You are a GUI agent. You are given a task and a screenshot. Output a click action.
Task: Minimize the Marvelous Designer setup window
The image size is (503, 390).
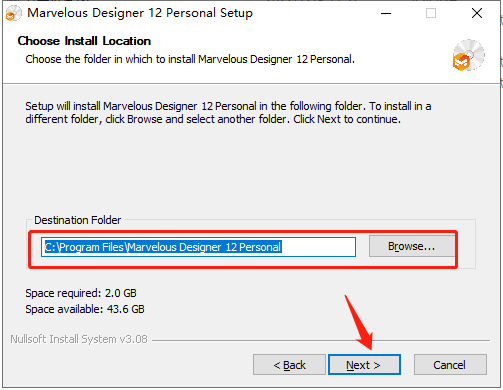386,14
